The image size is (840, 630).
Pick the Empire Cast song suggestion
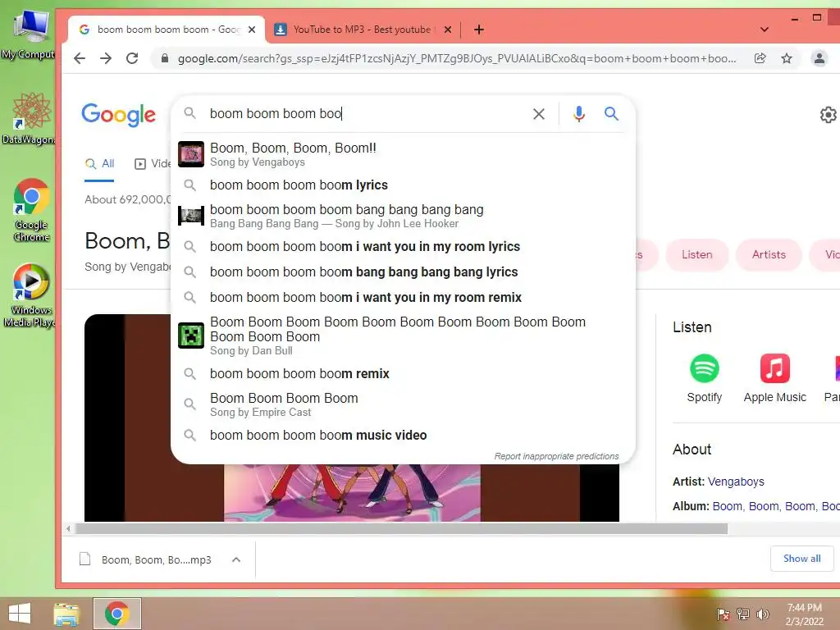tap(403, 404)
